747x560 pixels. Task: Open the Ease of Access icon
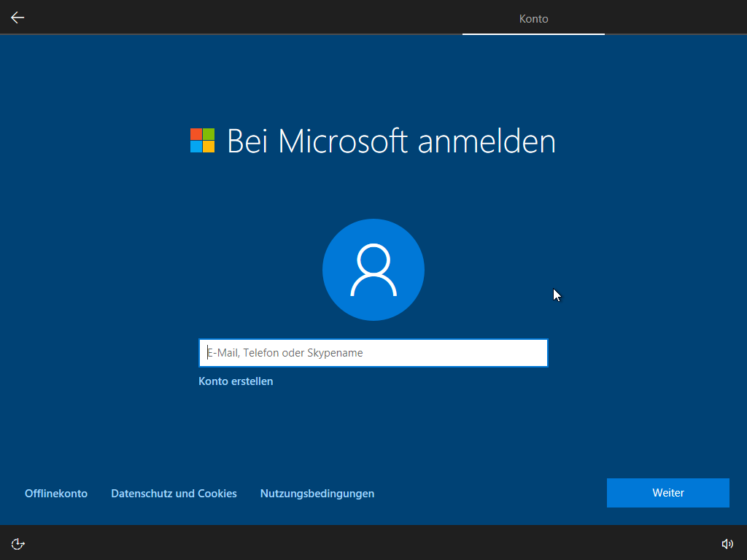18,543
